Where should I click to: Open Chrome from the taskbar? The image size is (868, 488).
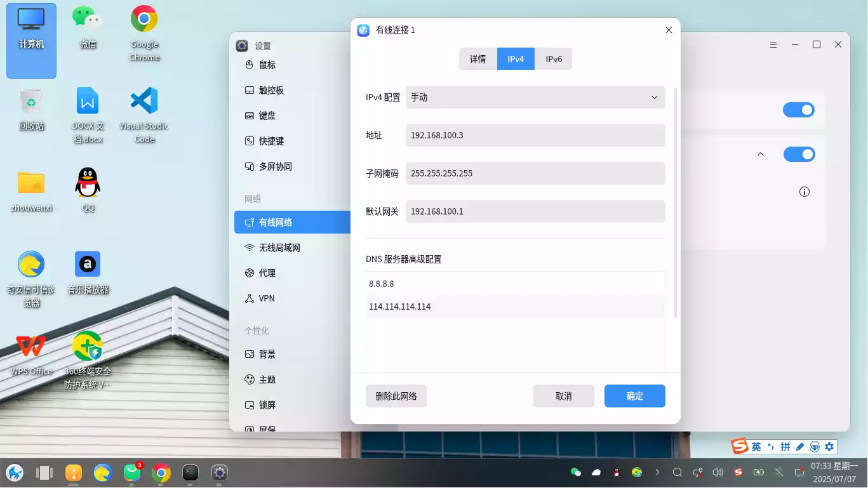click(161, 472)
